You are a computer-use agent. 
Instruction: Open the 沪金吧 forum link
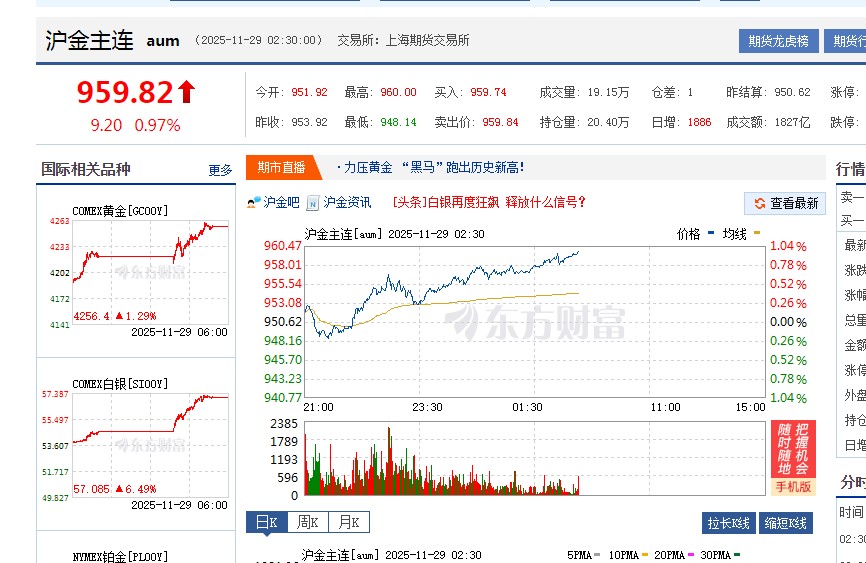click(x=281, y=202)
